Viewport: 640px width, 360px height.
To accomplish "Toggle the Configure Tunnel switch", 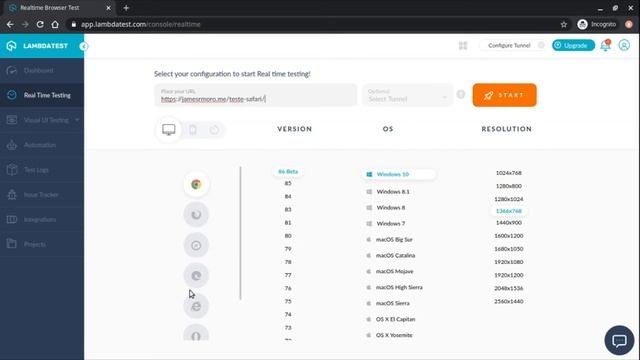I will 541,45.
